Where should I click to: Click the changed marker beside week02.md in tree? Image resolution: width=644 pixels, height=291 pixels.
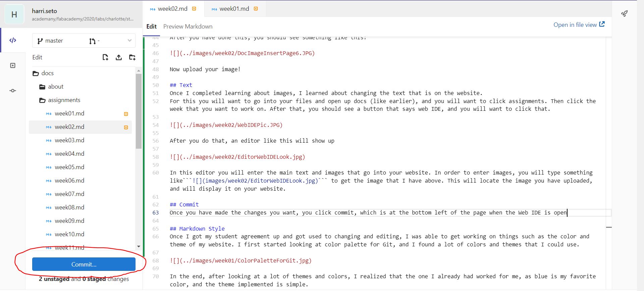126,128
